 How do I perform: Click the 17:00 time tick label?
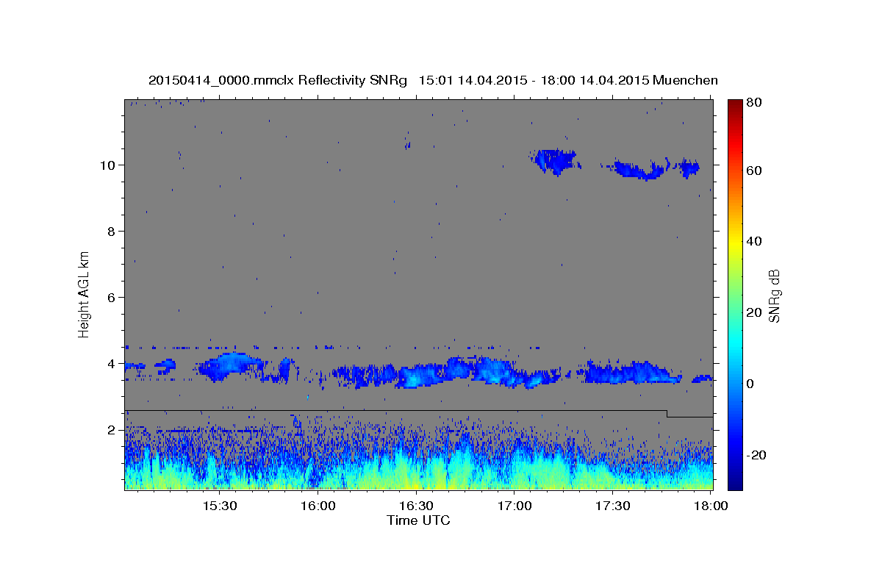point(514,506)
